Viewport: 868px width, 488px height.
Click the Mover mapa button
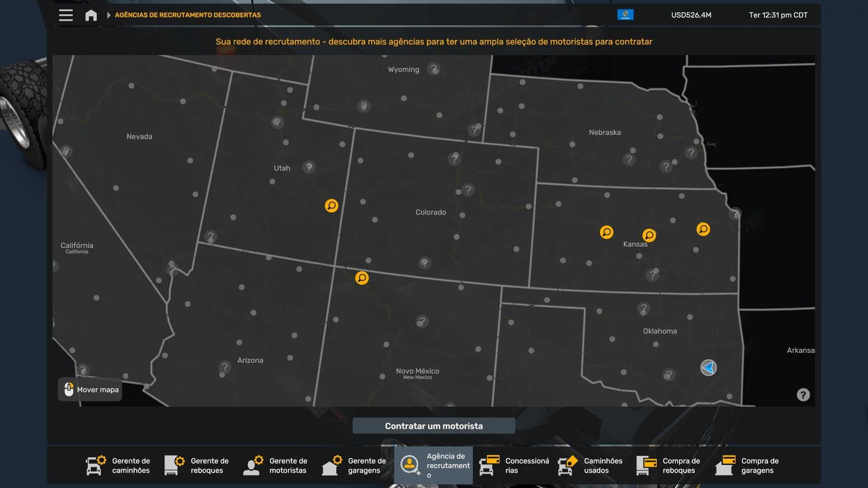[90, 389]
